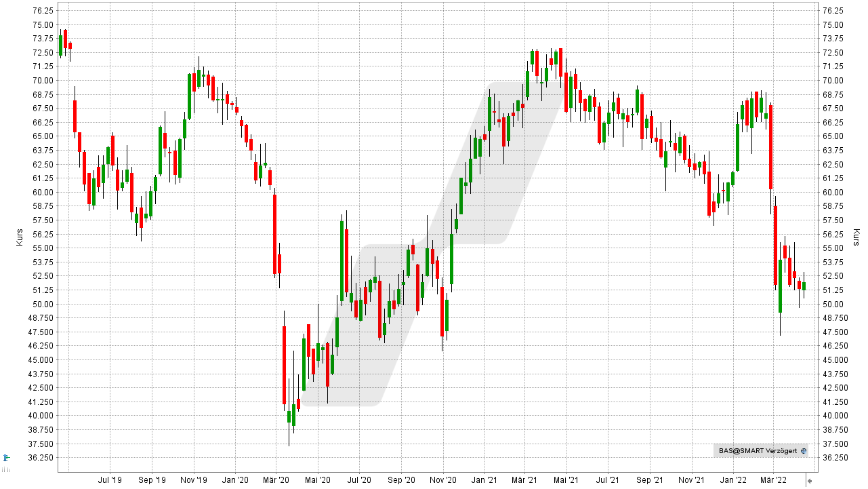Screen dimensions: 868x489
Task: Click the Mär '20 date label
Action: tap(275, 480)
